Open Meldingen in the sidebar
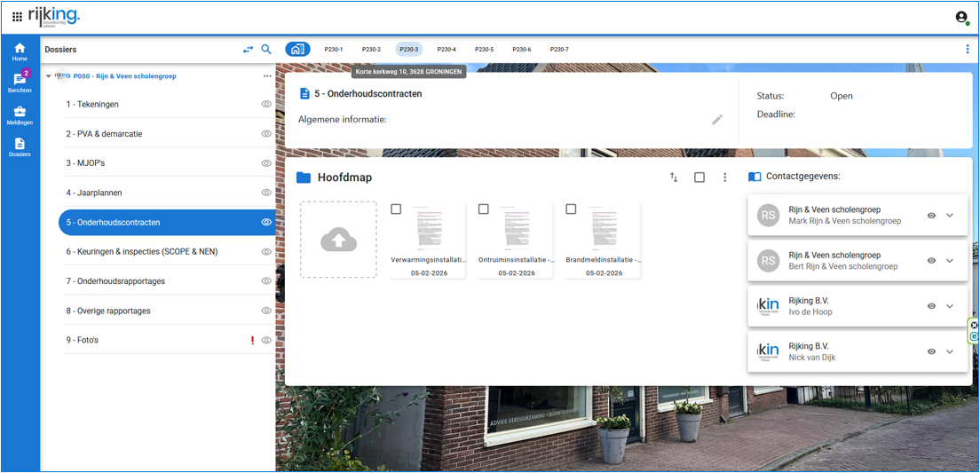 pyautogui.click(x=20, y=115)
